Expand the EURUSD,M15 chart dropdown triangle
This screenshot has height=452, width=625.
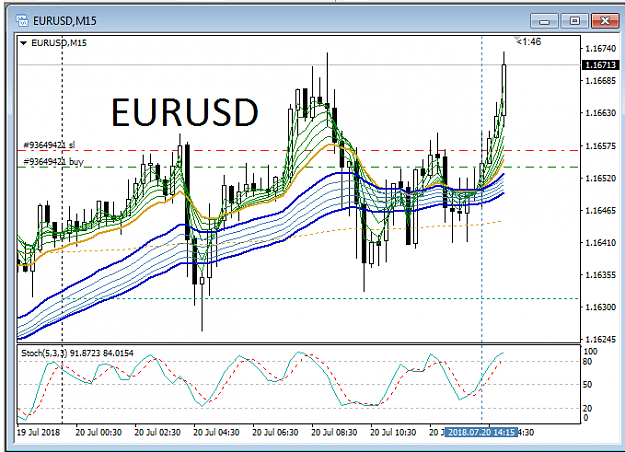pos(24,43)
